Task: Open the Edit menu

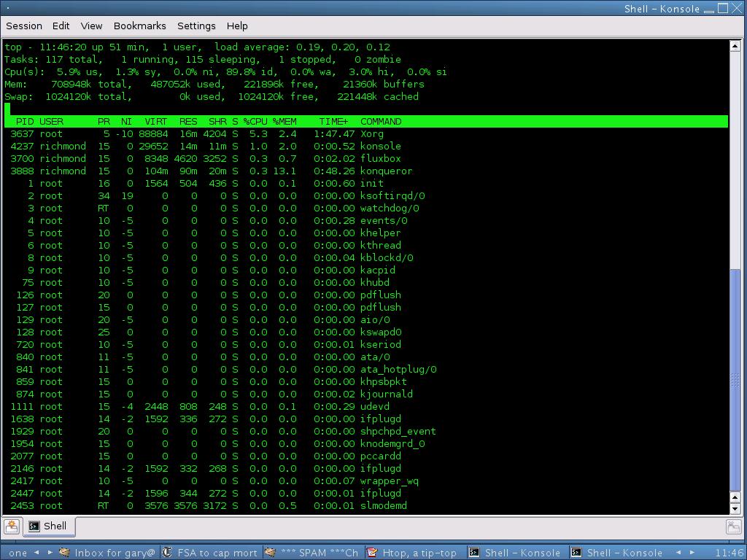Action: 61,26
